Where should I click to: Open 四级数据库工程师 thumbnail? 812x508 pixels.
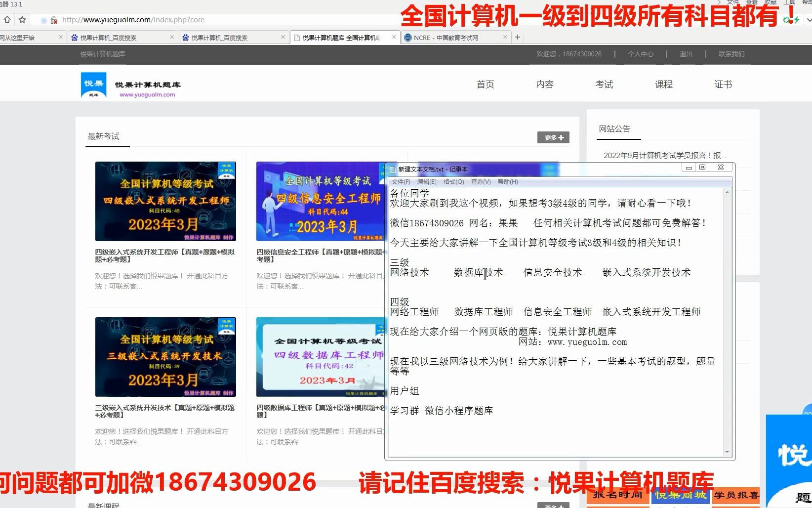[321, 357]
